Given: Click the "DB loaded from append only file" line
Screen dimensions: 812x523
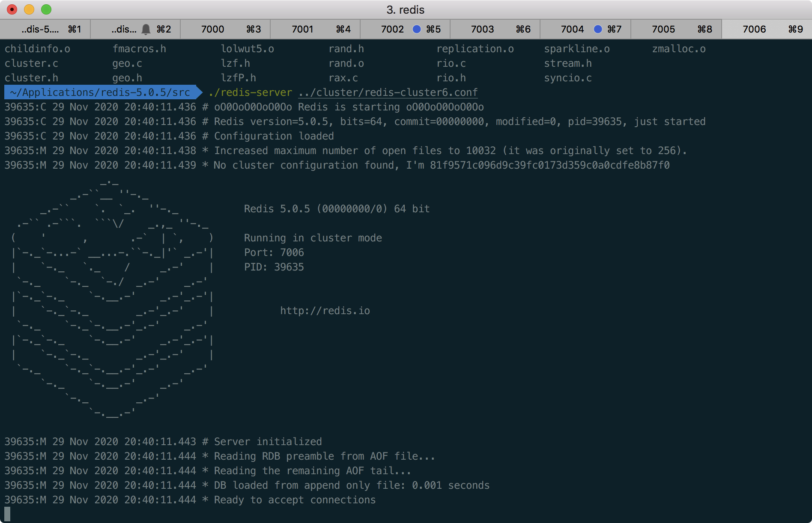Looking at the screenshot, I should point(247,485).
